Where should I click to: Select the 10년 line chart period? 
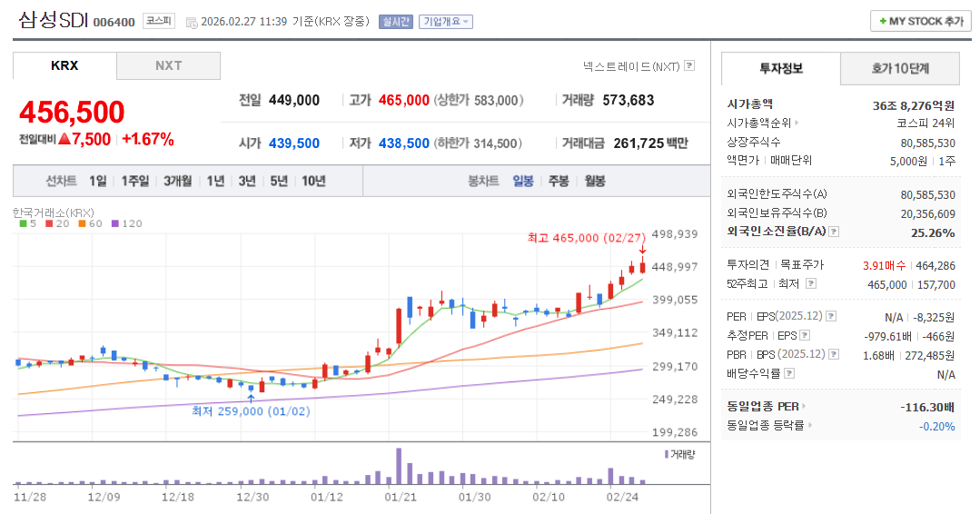313,181
